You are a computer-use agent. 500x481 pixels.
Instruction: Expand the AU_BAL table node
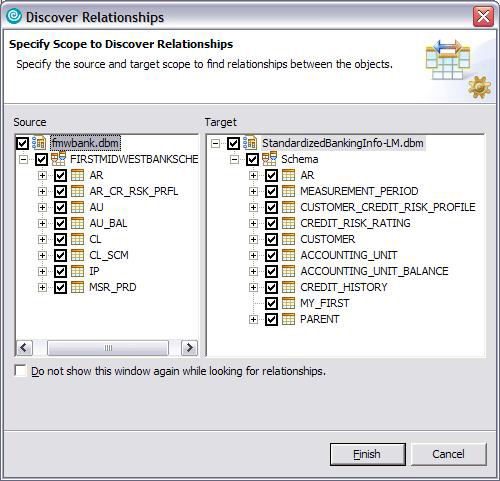[x=42, y=223]
